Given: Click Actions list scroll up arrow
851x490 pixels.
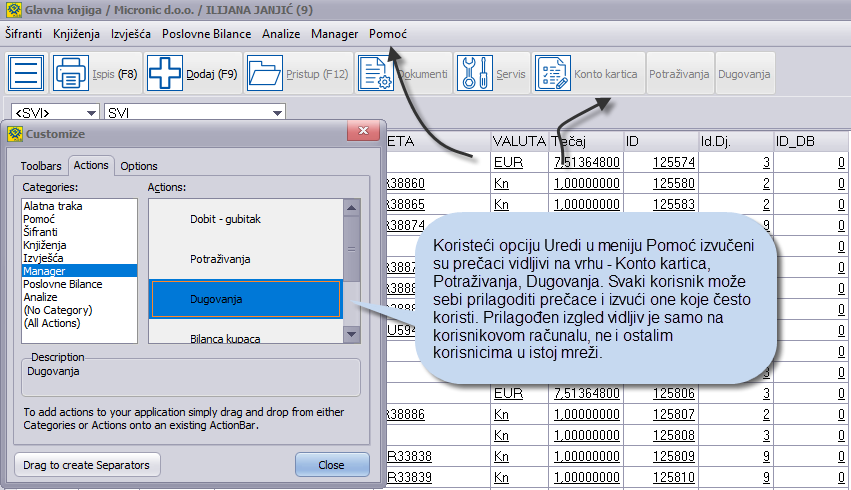Looking at the screenshot, I should pyautogui.click(x=351, y=208).
